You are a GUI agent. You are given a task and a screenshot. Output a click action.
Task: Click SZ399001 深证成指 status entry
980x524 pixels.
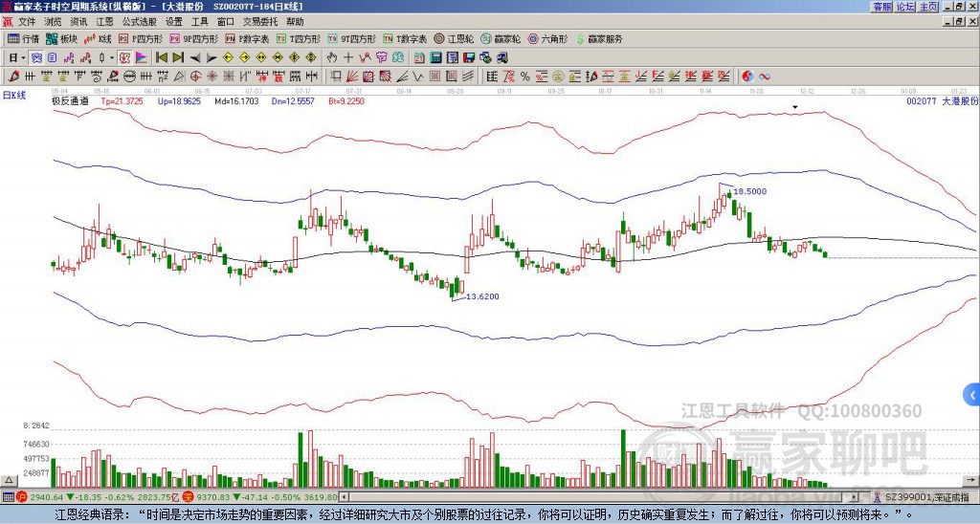(926, 497)
